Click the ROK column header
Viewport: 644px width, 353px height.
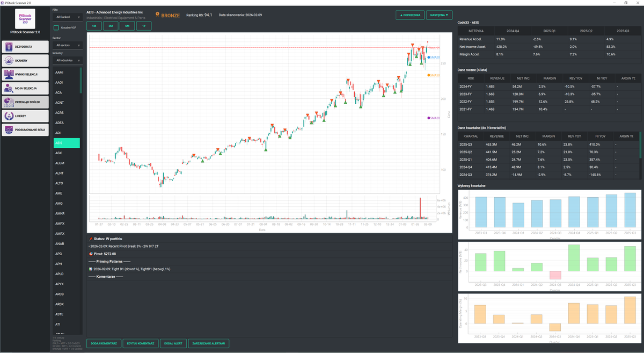(471, 78)
